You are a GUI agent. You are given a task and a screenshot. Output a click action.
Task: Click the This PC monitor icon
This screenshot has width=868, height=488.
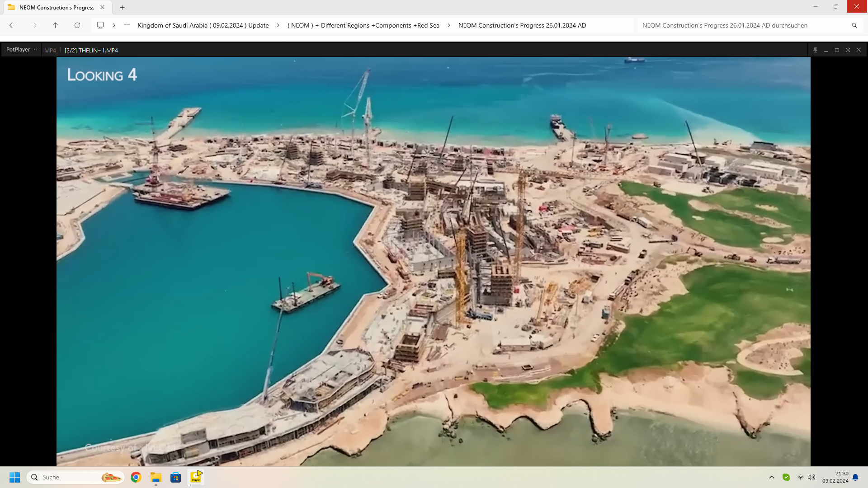pos(100,25)
